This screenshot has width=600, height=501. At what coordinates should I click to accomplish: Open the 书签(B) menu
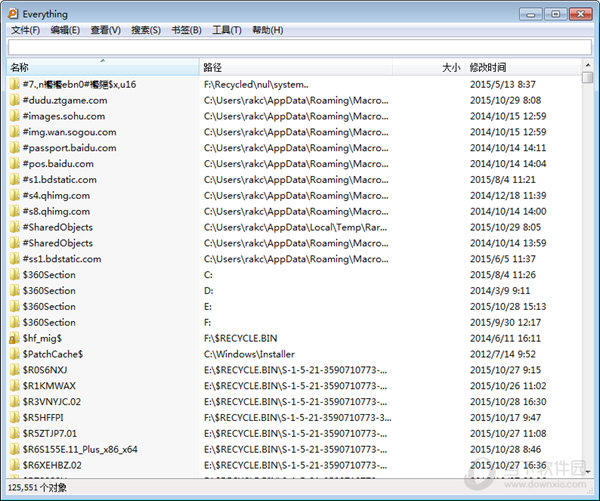click(186, 30)
